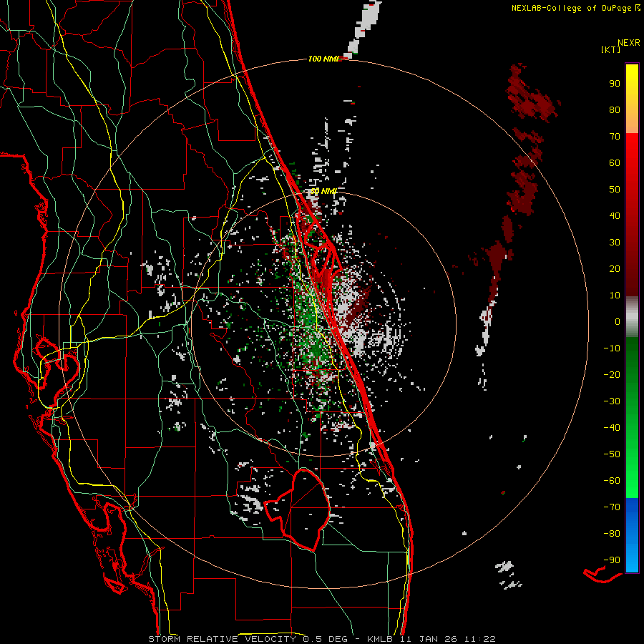Click the 80 knot scale label
The height and width of the screenshot is (644, 644).
pyautogui.click(x=615, y=110)
